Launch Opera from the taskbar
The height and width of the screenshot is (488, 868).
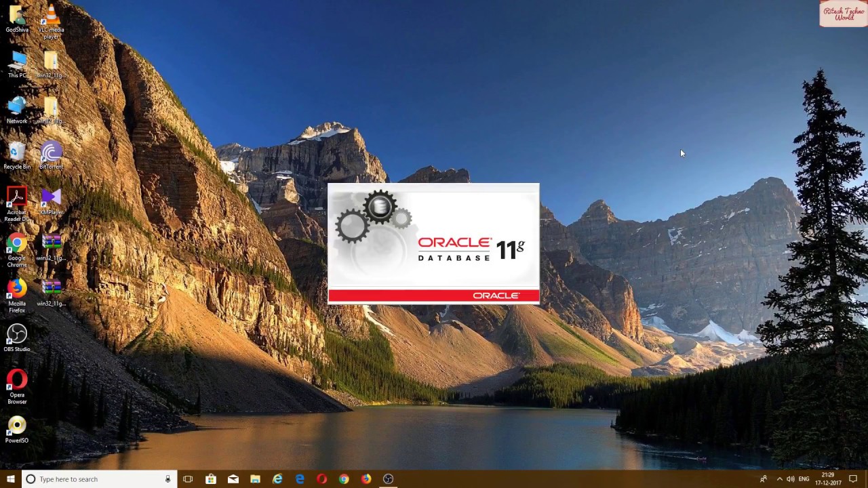click(322, 479)
